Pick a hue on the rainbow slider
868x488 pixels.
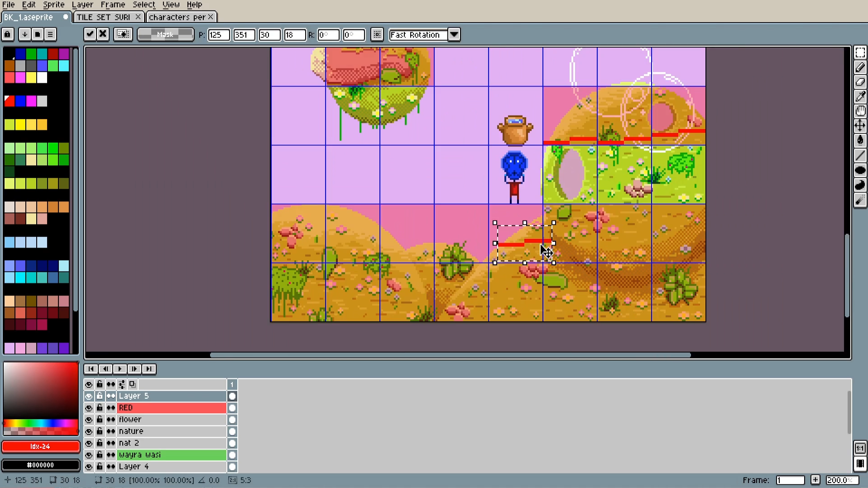(x=40, y=424)
